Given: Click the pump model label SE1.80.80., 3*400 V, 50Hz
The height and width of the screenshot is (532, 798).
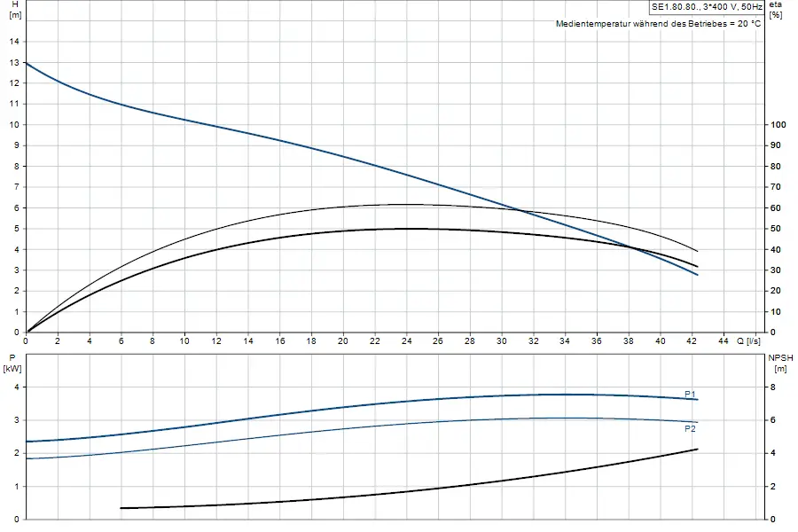Looking at the screenshot, I should point(707,6).
